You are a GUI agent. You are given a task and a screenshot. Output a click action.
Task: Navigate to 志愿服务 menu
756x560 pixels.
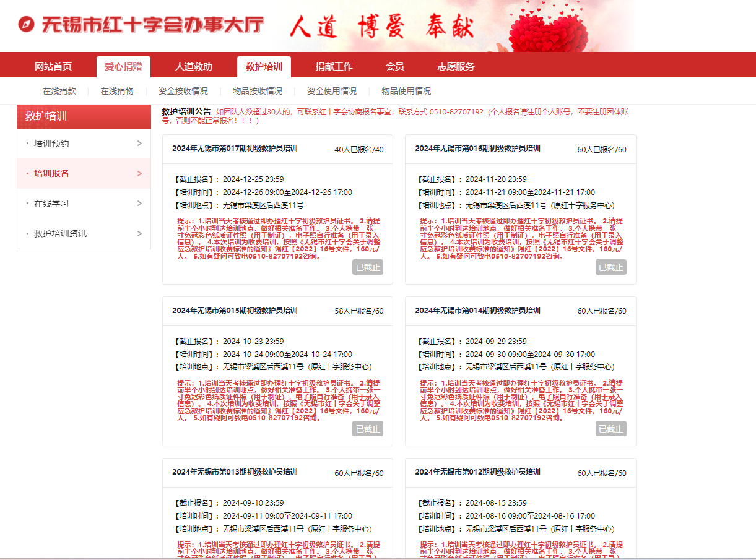tap(456, 67)
